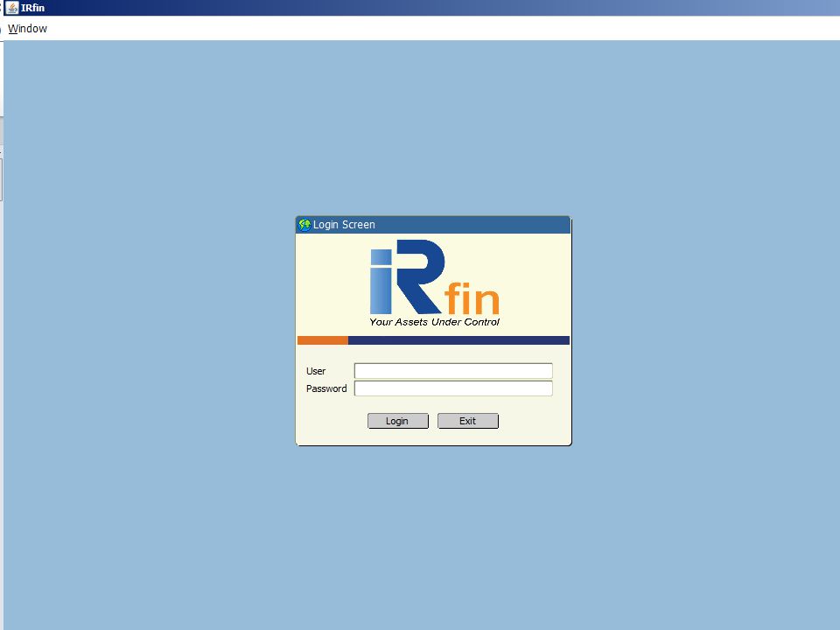Click the Java icon in IRfin title bar
Image resolution: width=840 pixels, height=630 pixels.
click(x=12, y=8)
